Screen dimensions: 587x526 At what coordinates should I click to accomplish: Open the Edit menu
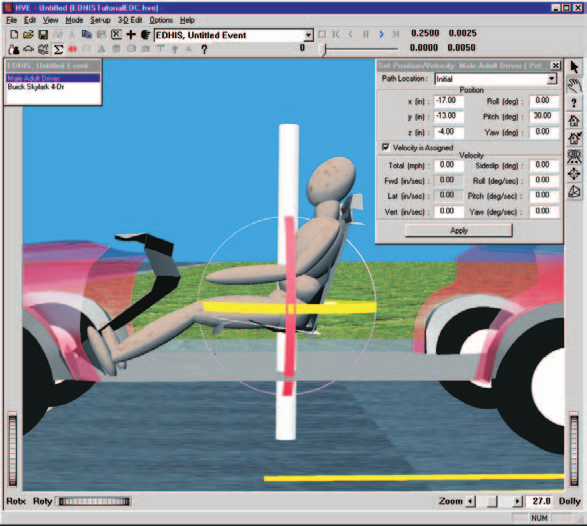click(30, 20)
